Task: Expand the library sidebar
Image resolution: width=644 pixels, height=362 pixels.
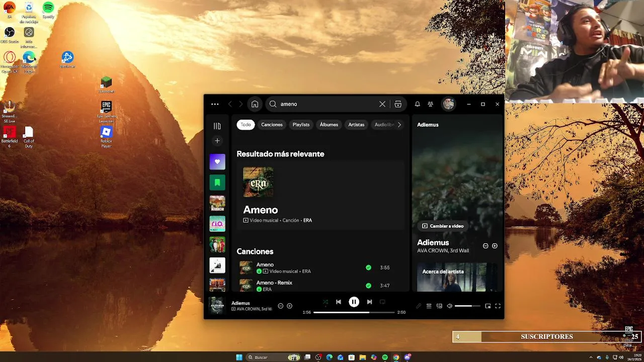Action: click(217, 126)
